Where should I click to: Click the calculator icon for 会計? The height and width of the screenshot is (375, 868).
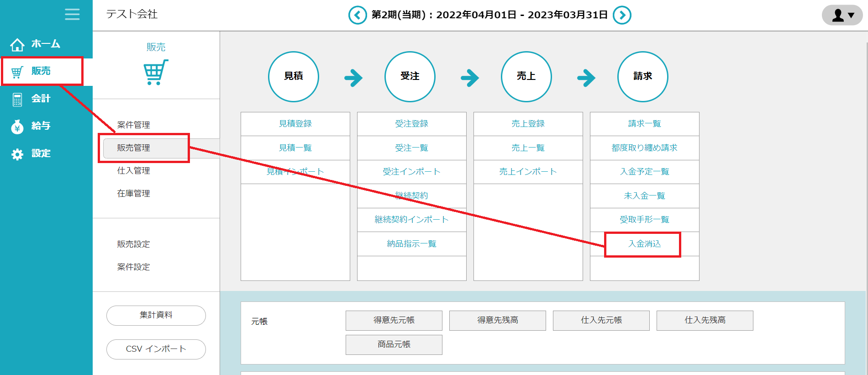point(17,99)
